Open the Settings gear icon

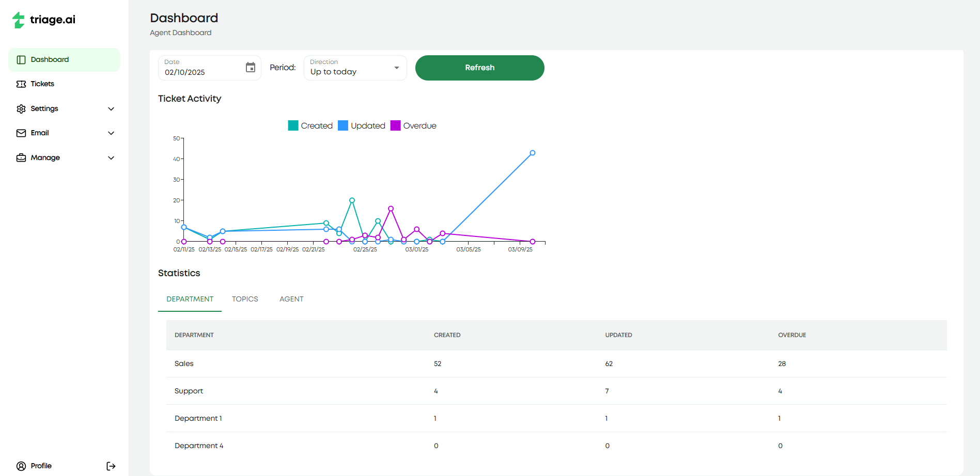21,108
